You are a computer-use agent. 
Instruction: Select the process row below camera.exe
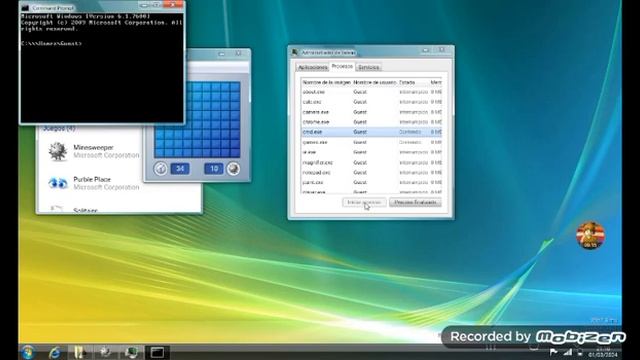(371, 122)
